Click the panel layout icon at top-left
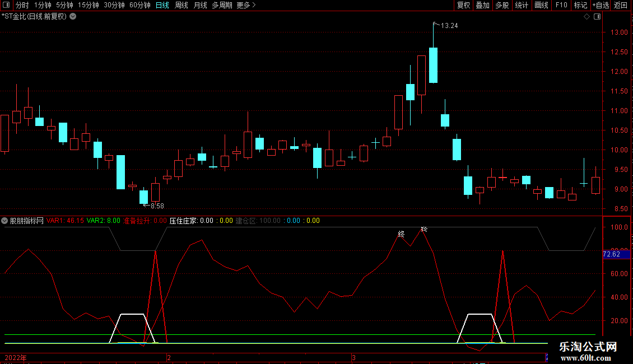 coord(6,5)
